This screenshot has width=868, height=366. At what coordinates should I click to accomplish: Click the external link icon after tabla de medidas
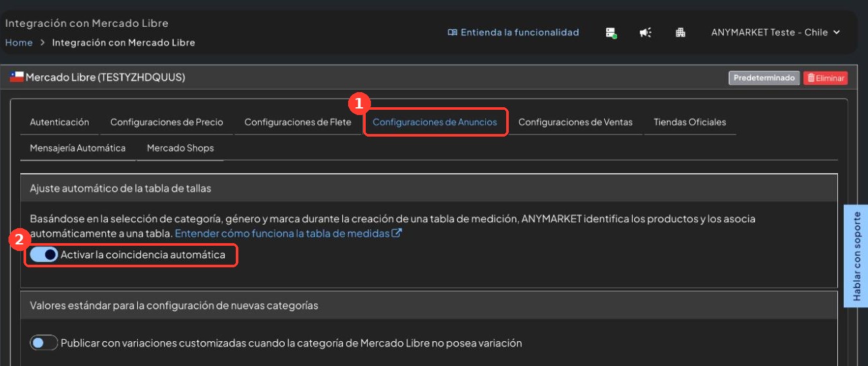point(396,233)
